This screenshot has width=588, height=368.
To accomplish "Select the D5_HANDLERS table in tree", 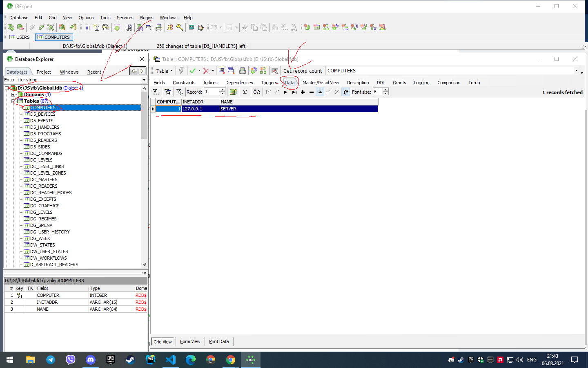I will (x=45, y=127).
